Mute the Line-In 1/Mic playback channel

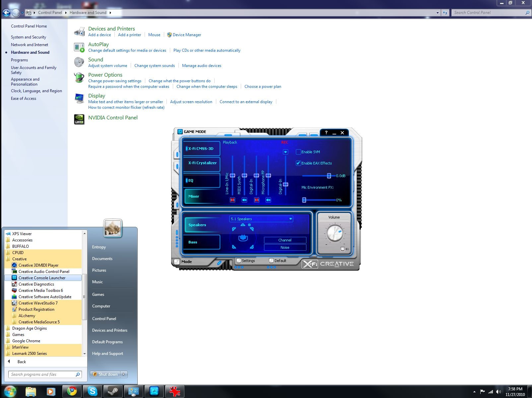tap(233, 200)
